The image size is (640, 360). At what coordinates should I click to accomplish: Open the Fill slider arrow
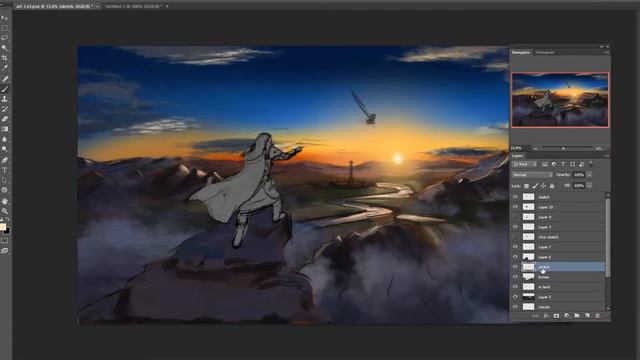pos(589,186)
